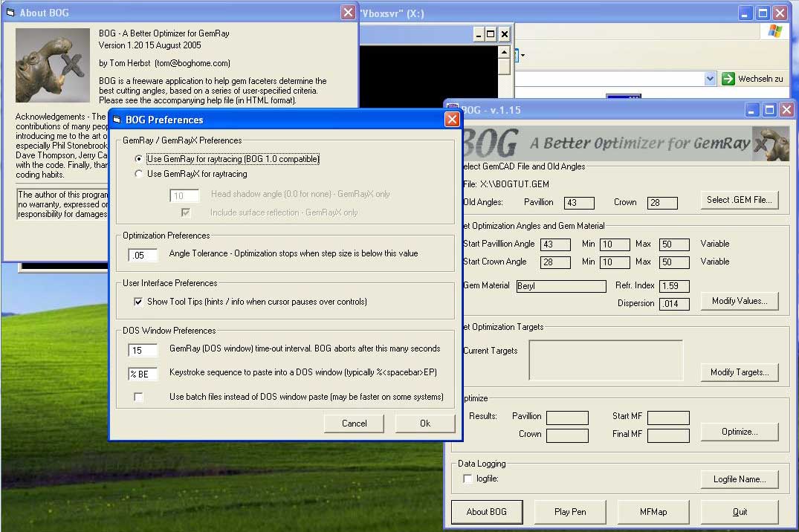Maximize the BOG v.1.15 window
This screenshot has height=532, width=799.
point(769,109)
